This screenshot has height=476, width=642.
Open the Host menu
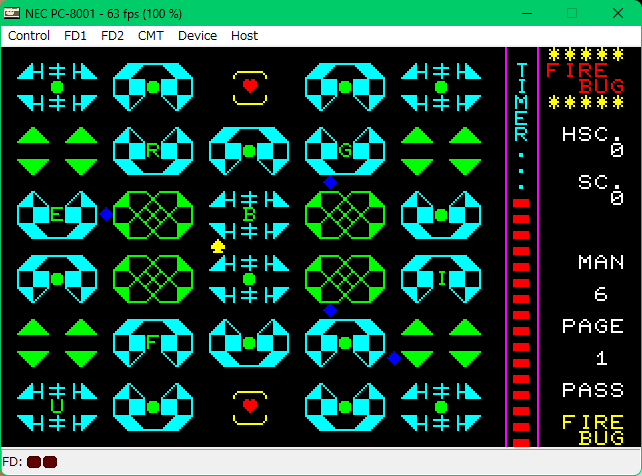pyautogui.click(x=244, y=36)
